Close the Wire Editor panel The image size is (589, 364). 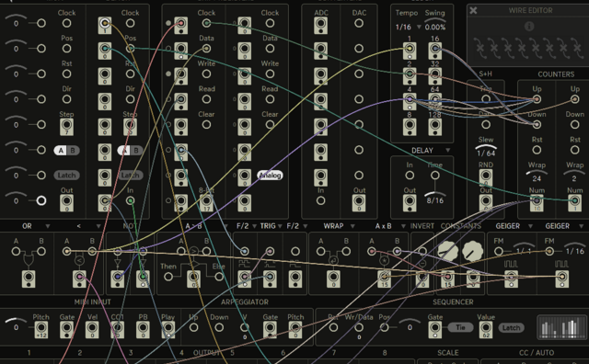[473, 10]
